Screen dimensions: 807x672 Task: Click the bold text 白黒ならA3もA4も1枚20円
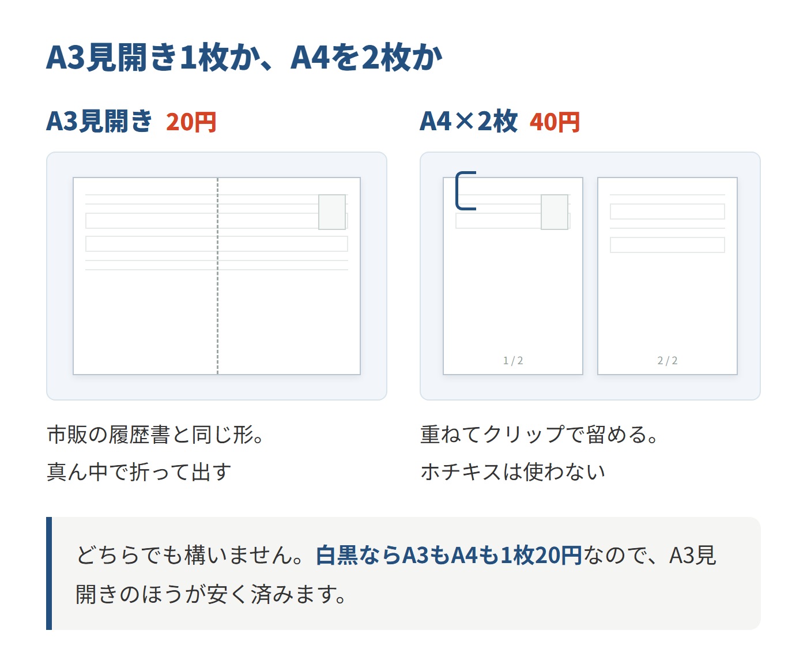(x=449, y=555)
